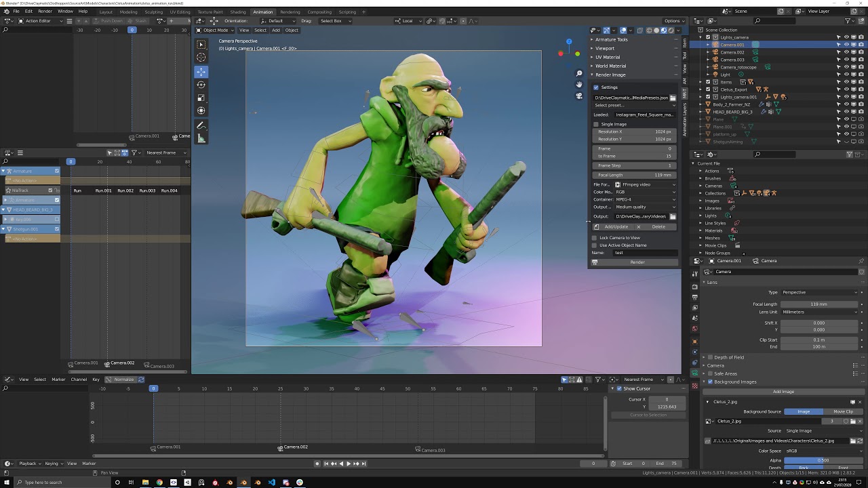
Task: Switch to the Sculpting workspace tab
Action: (x=153, y=12)
